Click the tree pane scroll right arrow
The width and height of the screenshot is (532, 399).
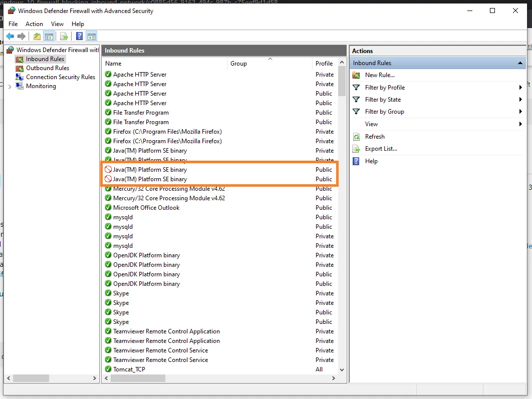tap(95, 378)
